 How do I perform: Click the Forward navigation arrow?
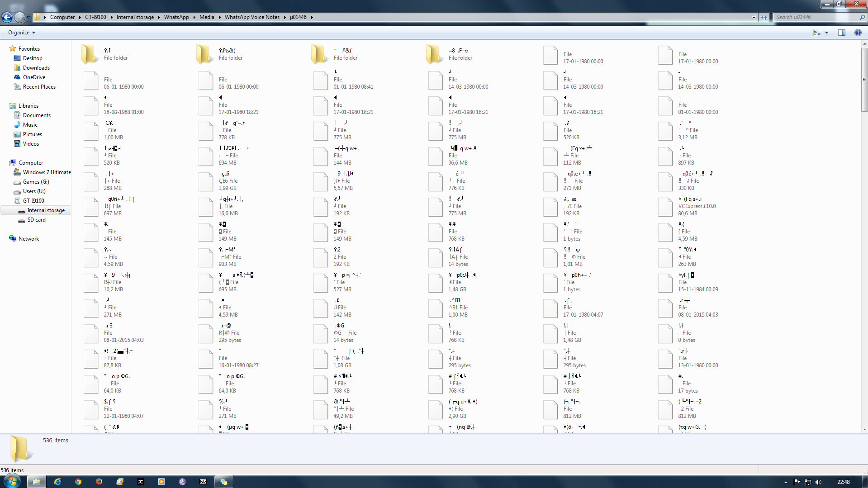click(x=19, y=17)
